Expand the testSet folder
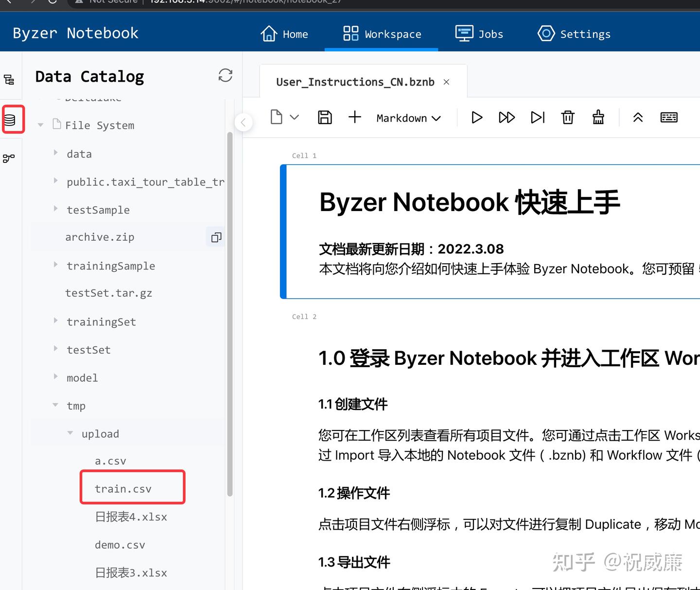This screenshot has width=700, height=590. (x=55, y=349)
